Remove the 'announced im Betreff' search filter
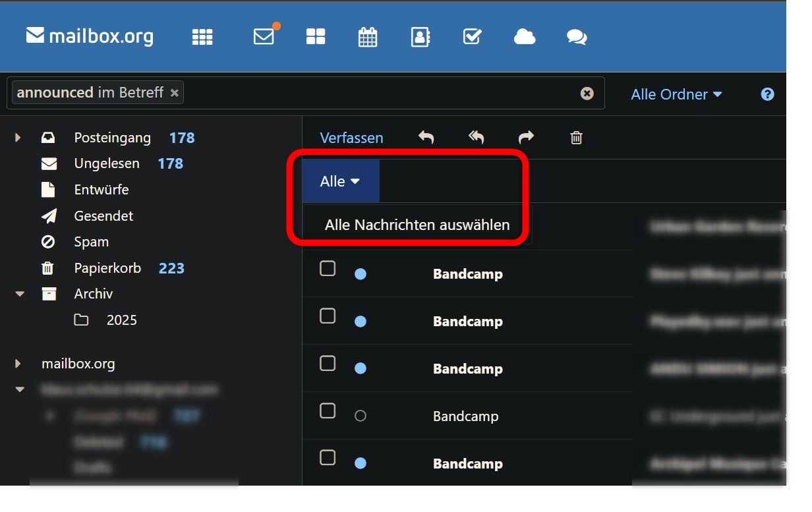This screenshot has width=812, height=512. [175, 93]
